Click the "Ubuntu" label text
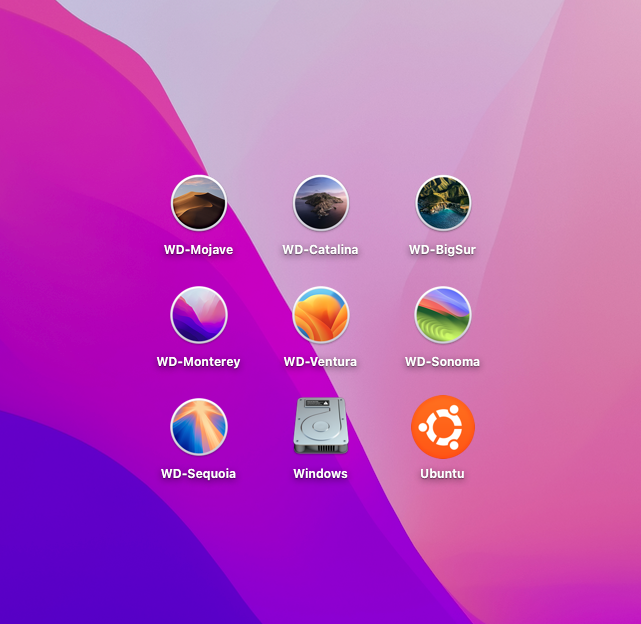The height and width of the screenshot is (624, 641). pos(442,474)
